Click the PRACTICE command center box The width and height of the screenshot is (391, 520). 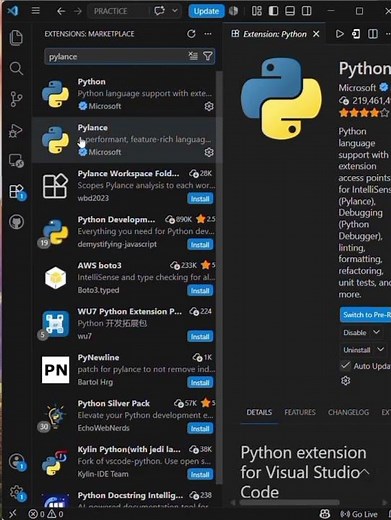117,11
